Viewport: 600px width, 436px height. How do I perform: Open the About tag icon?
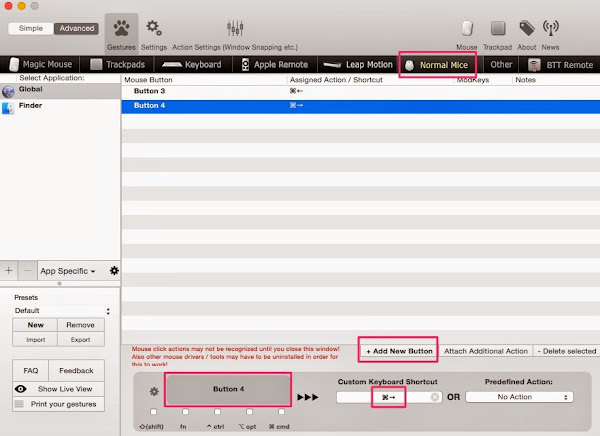tap(527, 33)
